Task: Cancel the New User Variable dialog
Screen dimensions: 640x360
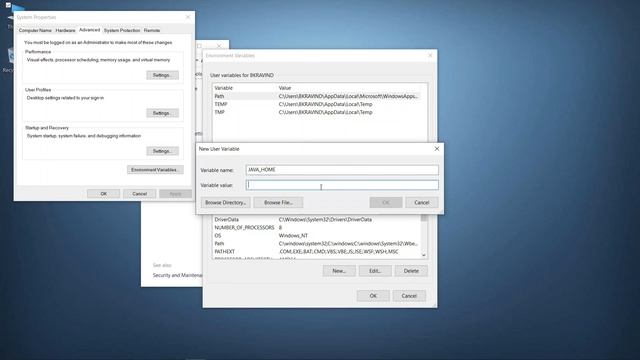Action: (x=422, y=202)
